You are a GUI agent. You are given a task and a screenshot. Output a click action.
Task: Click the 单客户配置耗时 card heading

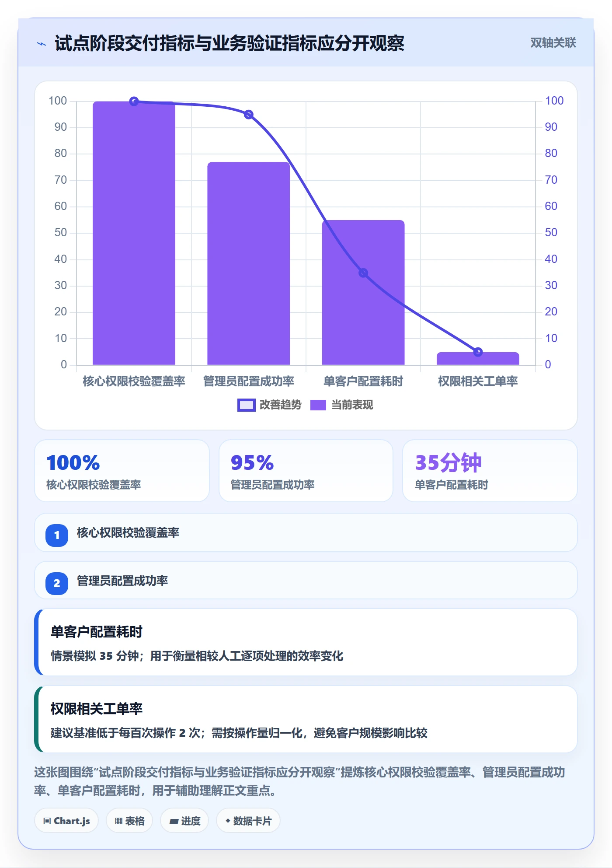97,632
